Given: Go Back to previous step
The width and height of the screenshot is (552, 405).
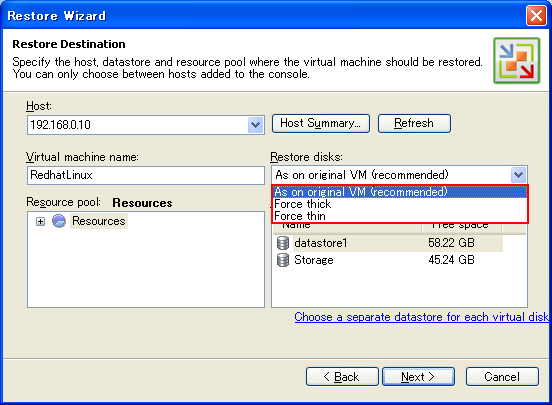Looking at the screenshot, I should [x=342, y=377].
